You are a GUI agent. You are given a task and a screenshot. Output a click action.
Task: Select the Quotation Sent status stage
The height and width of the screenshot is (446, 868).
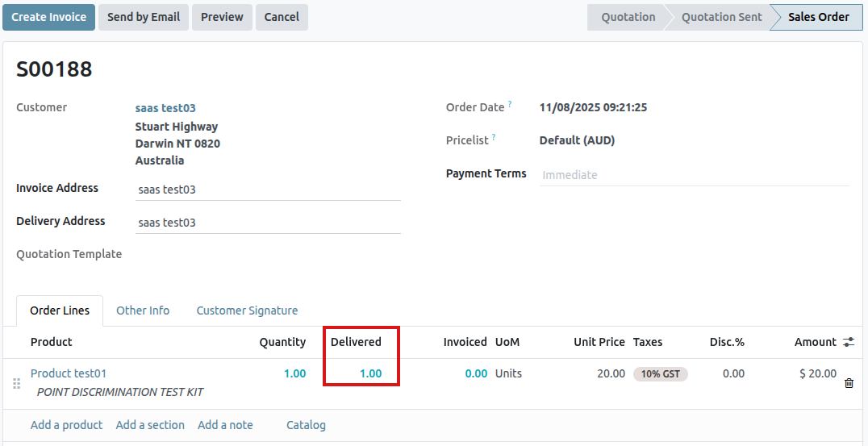[x=721, y=17]
